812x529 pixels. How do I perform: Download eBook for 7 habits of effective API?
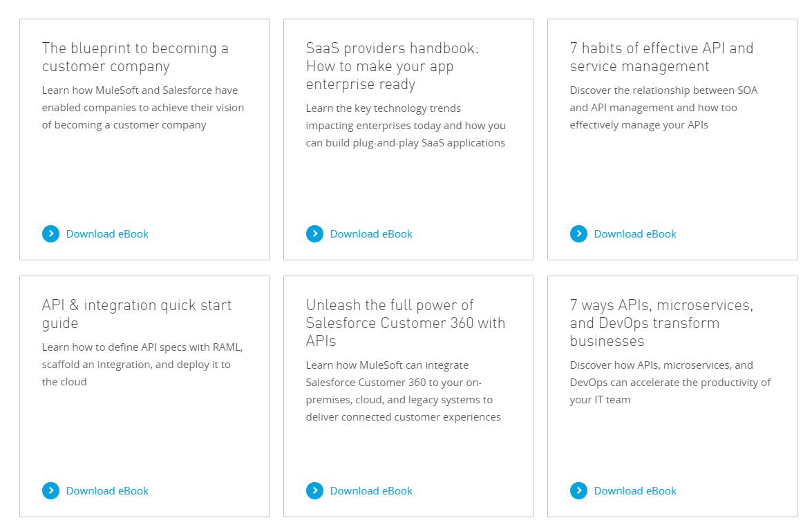coord(635,234)
